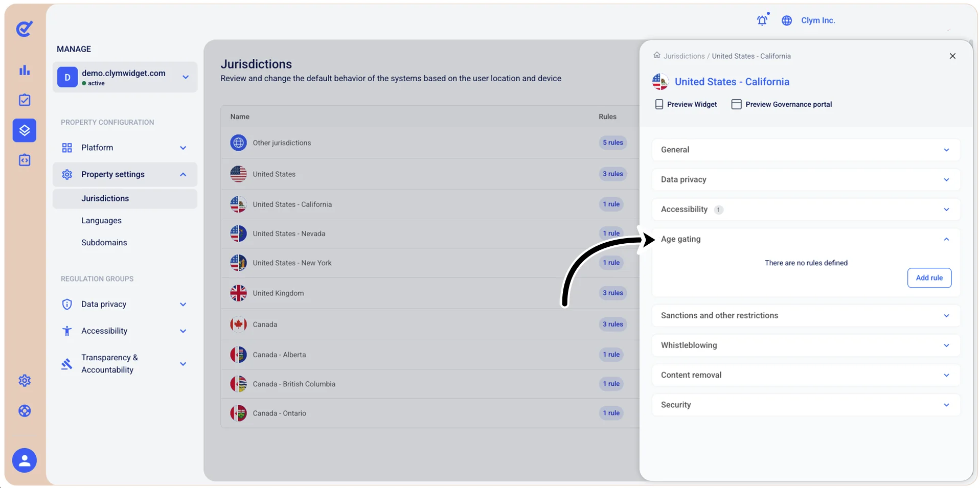Select the United Kingdom row

(x=430, y=293)
